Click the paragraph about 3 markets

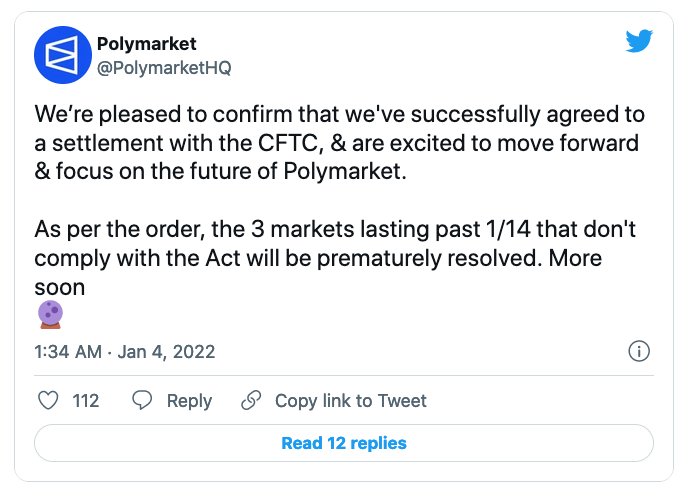pos(335,258)
